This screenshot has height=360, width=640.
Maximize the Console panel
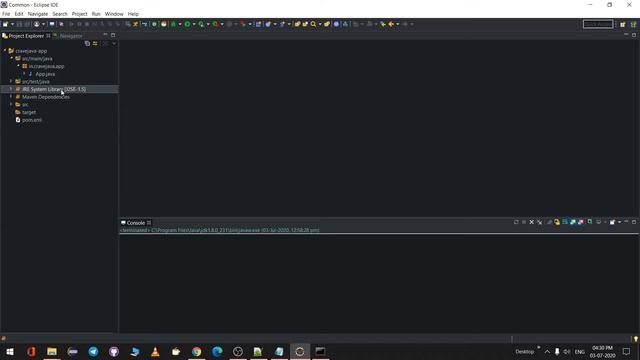coord(634,222)
